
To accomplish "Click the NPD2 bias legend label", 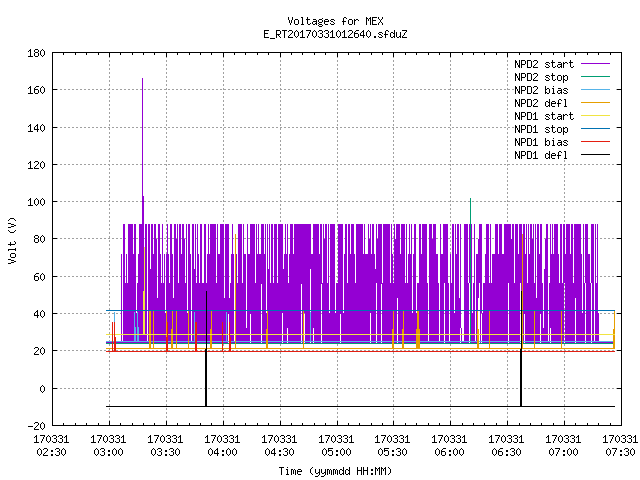I will pos(541,90).
